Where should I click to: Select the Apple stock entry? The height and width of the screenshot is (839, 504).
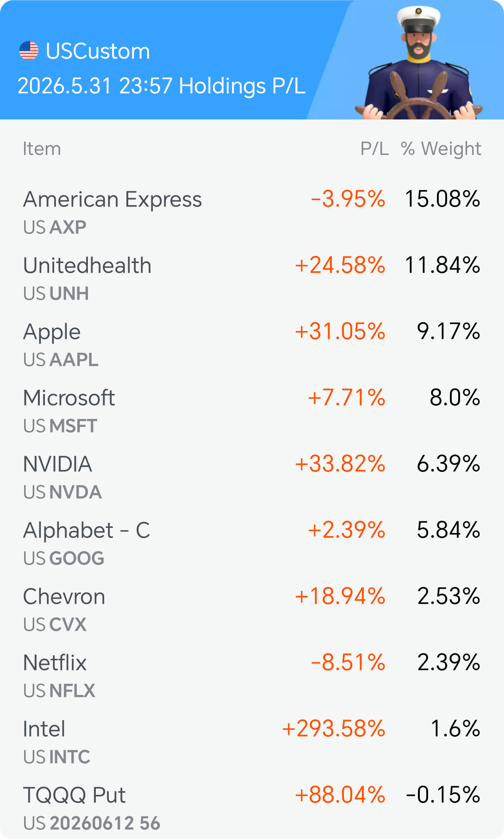tap(252, 345)
